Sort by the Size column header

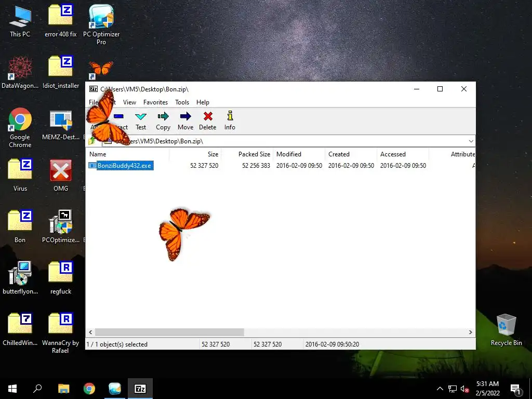(x=195, y=154)
